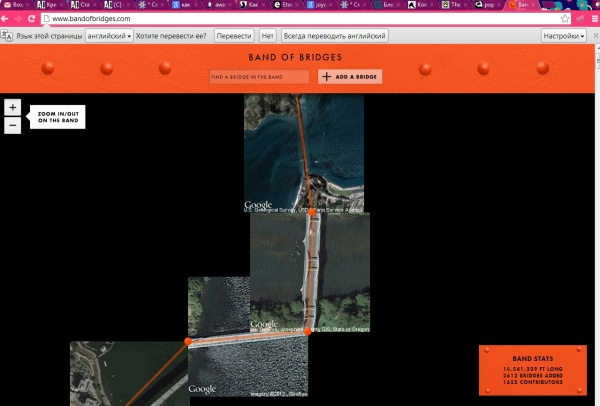Click the extension icon next to star
The image size is (600, 406).
[x=580, y=19]
